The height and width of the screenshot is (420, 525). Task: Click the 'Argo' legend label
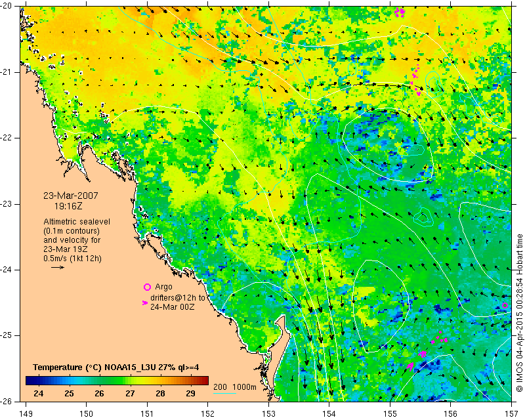163,287
